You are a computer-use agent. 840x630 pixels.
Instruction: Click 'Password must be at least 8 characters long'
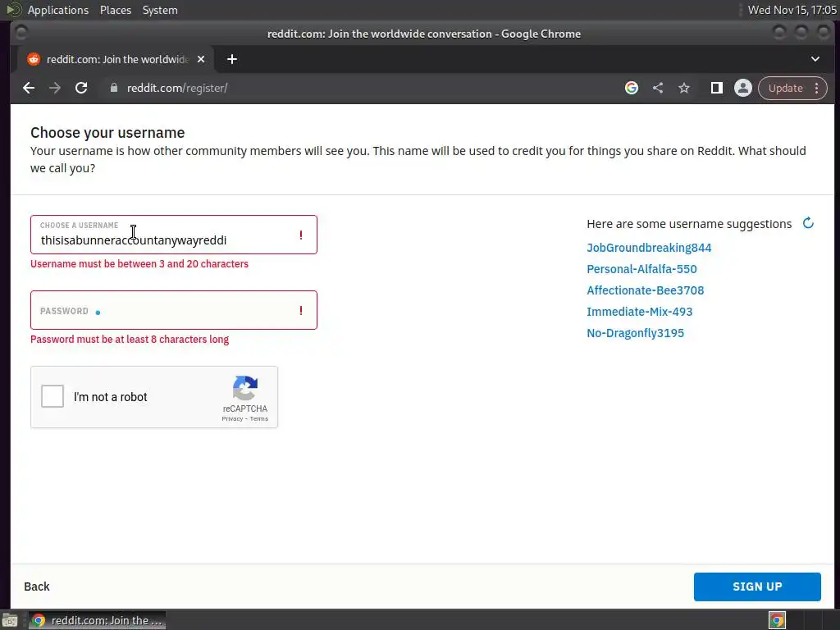[x=130, y=340]
